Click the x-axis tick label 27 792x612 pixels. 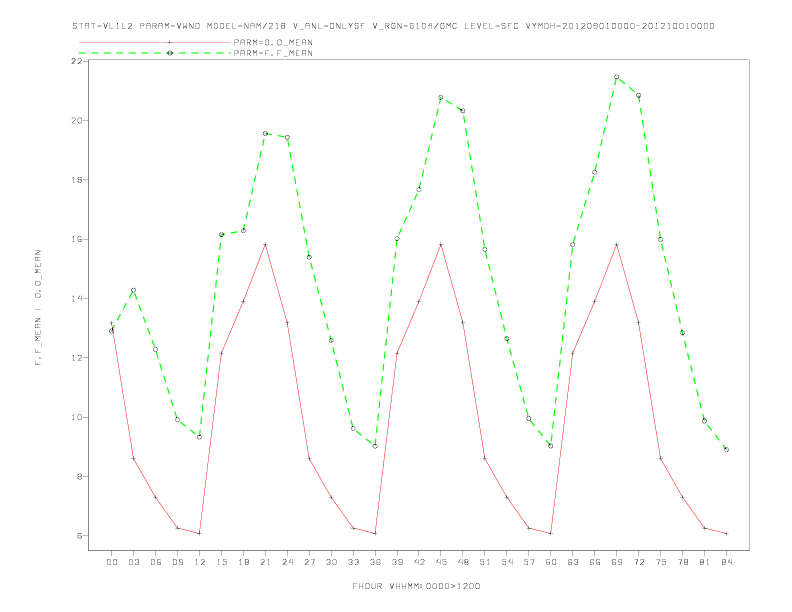[309, 562]
